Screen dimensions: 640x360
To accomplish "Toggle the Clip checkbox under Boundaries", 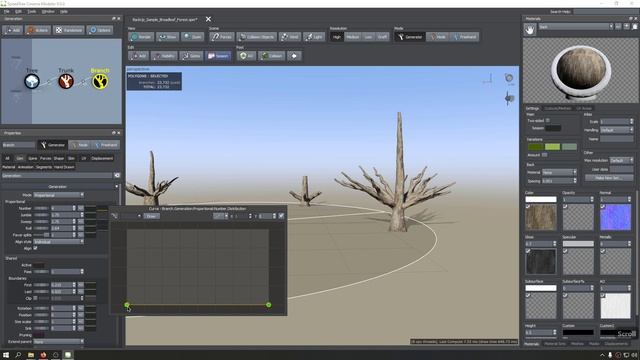I will tap(35, 298).
